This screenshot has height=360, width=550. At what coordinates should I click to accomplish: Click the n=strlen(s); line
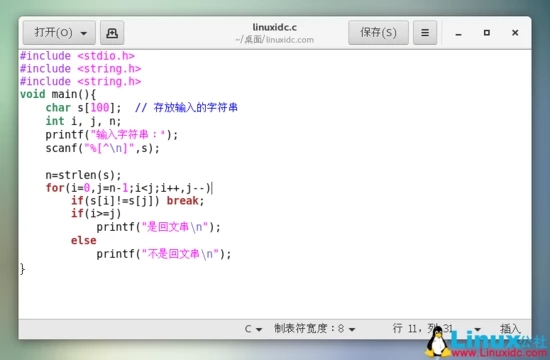click(x=83, y=175)
